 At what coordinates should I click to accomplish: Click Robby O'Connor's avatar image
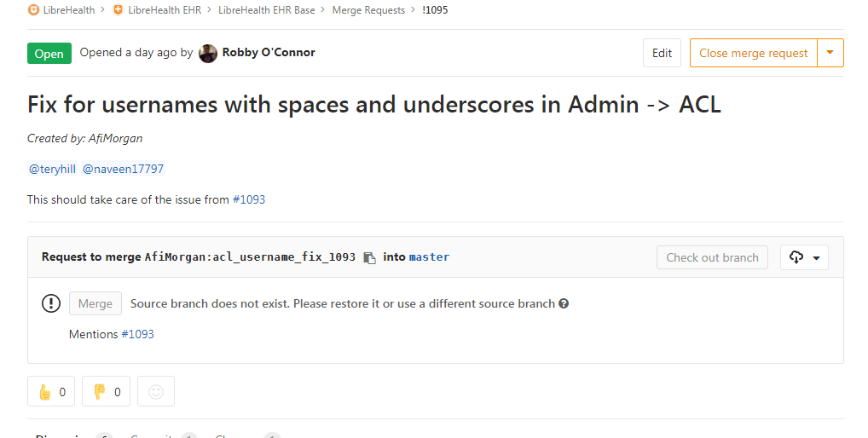click(208, 53)
